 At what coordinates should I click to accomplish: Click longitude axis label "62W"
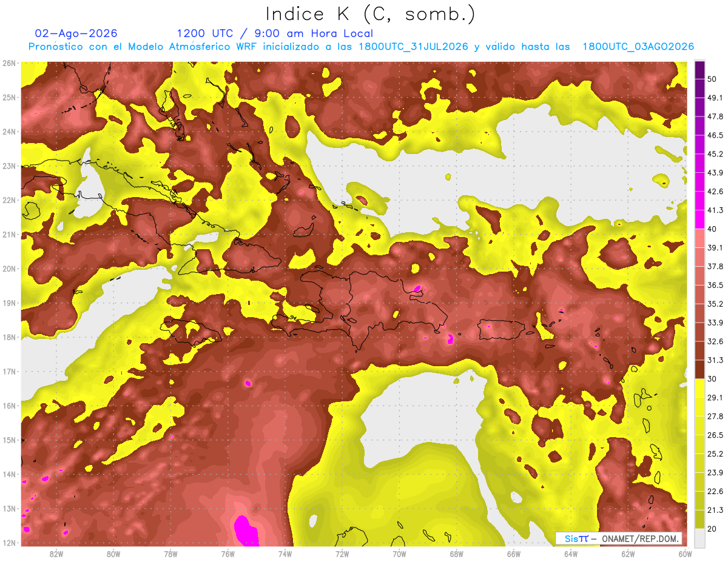628,554
